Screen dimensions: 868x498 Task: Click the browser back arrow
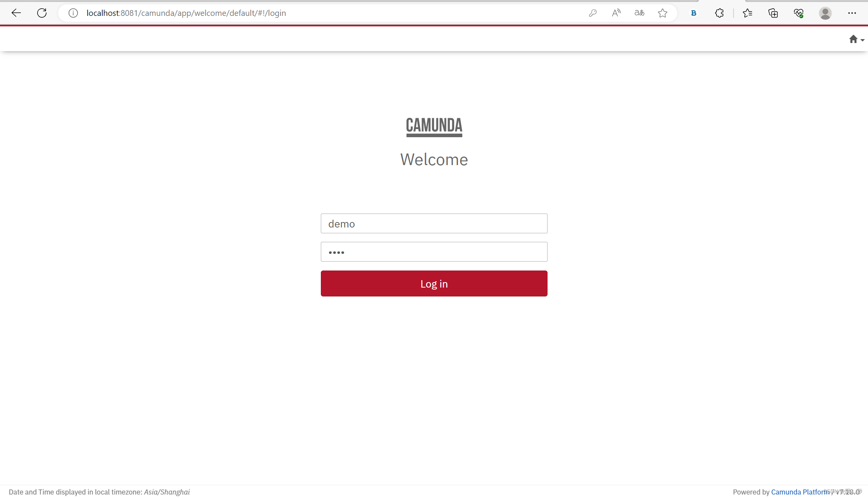click(16, 13)
